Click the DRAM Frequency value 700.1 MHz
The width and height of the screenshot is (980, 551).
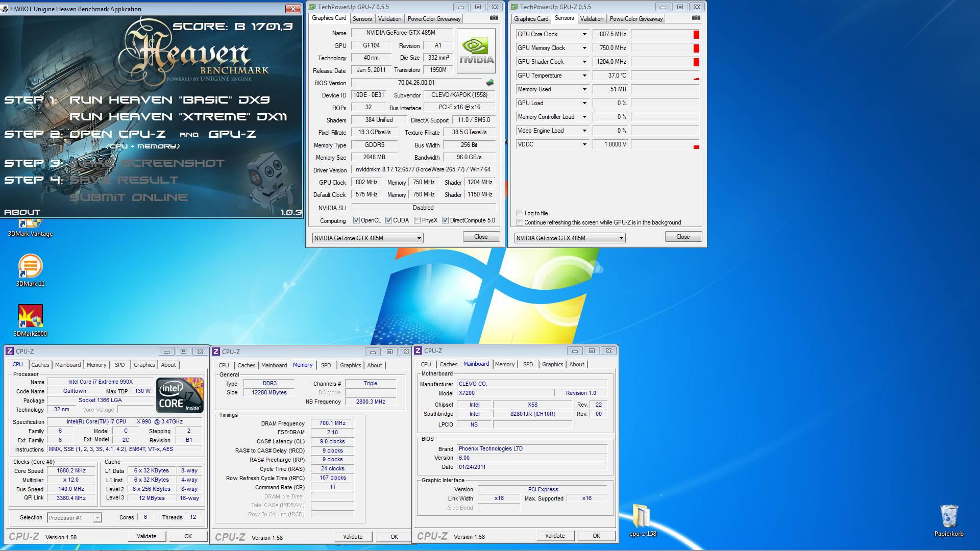pyautogui.click(x=332, y=423)
